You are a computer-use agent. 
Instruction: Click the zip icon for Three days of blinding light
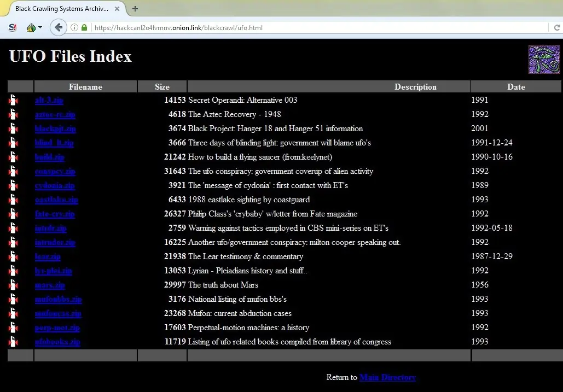coord(13,143)
